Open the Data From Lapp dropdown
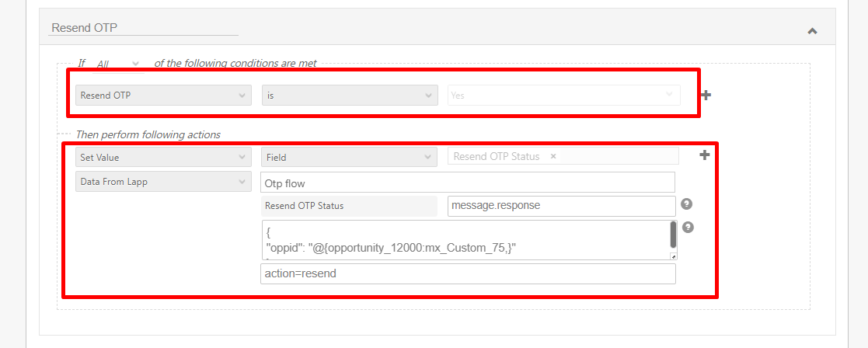Screen dimensions: 868x348 (163, 183)
